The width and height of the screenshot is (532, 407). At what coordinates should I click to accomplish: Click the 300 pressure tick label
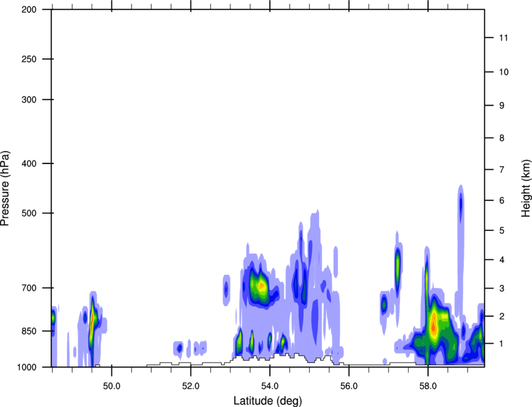pos(29,100)
